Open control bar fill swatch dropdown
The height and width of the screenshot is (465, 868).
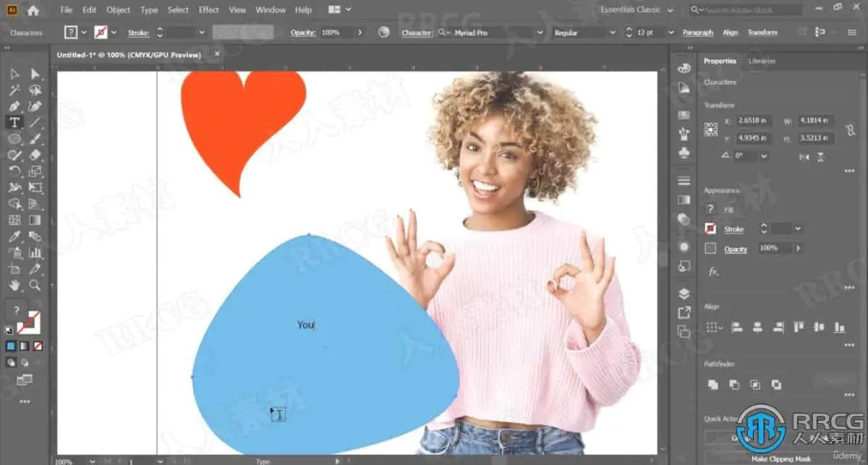[84, 33]
